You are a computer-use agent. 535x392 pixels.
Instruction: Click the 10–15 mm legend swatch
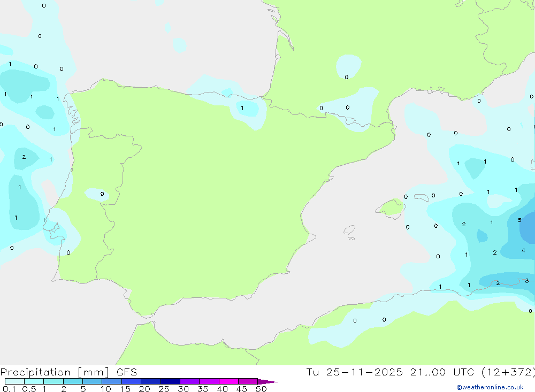click(x=112, y=381)
